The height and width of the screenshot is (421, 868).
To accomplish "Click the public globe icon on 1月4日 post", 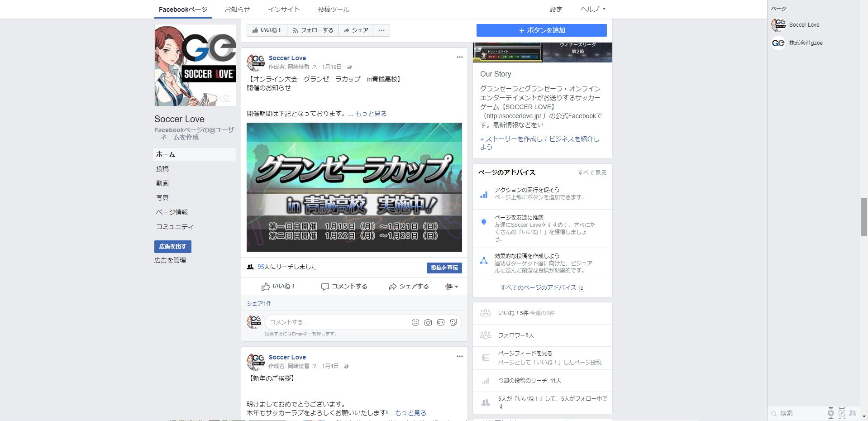I will [x=346, y=366].
